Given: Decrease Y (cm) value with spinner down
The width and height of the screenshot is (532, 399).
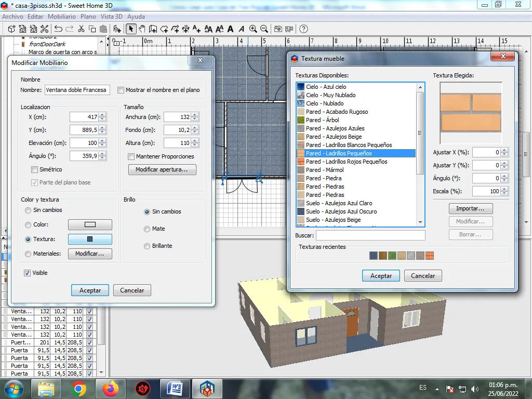Looking at the screenshot, I should point(102,132).
